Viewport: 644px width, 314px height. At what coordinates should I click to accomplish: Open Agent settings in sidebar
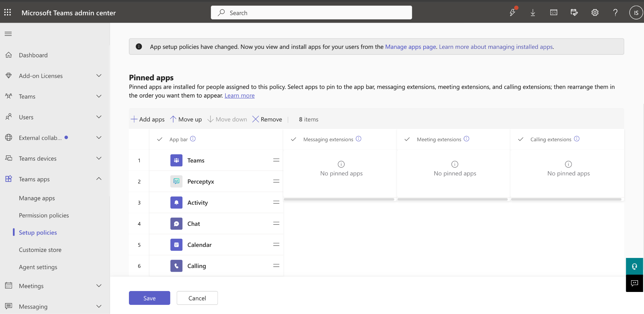point(38,267)
